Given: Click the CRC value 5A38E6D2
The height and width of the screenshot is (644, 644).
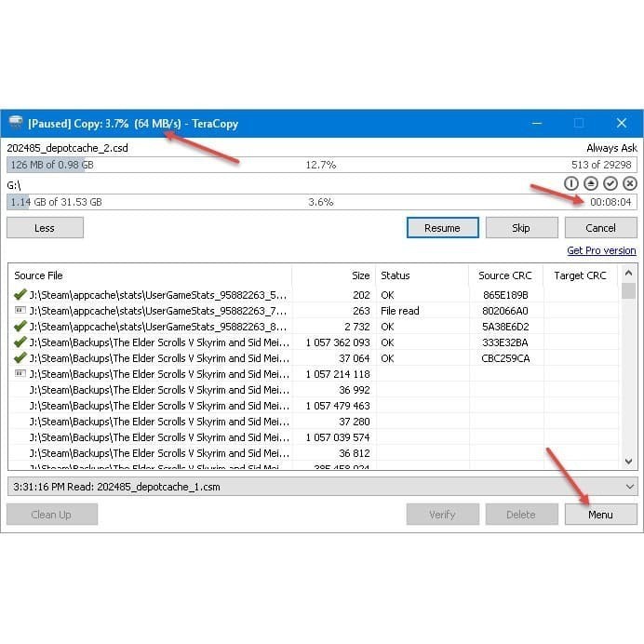Looking at the screenshot, I should point(505,327).
